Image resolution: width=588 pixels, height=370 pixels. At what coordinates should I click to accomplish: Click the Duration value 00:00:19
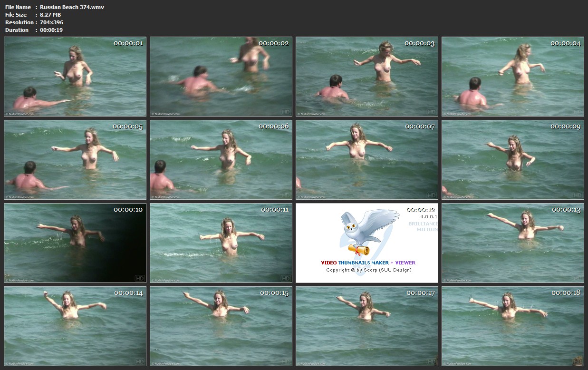(x=51, y=30)
